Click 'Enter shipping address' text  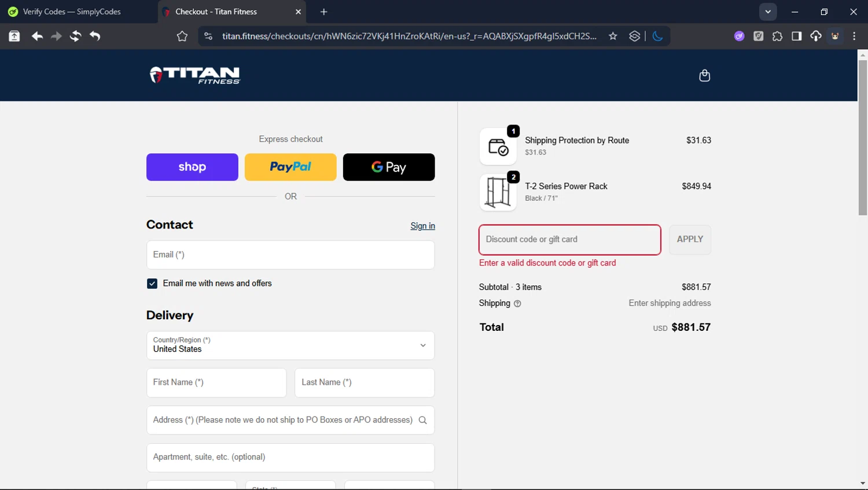(670, 303)
